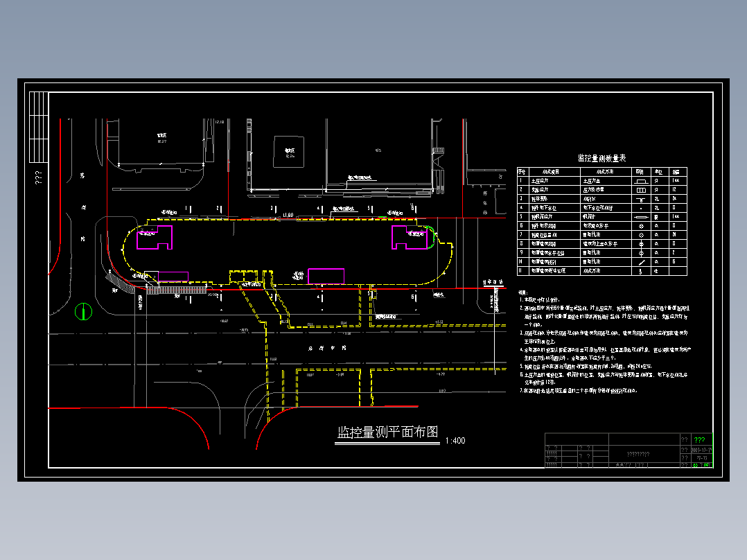Select the vertical ??? text at left margin
Viewport: 747px width, 560px height.
[39, 177]
